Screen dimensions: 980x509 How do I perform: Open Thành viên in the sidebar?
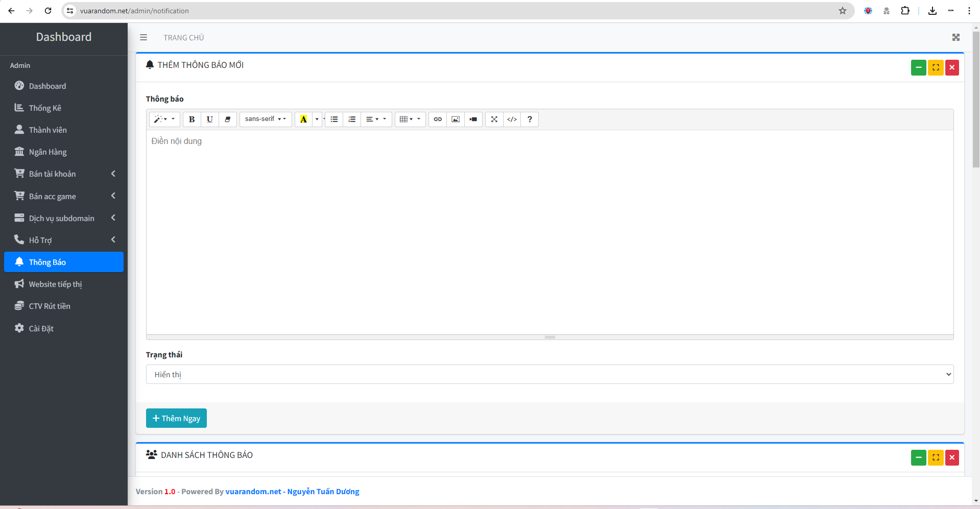[47, 130]
